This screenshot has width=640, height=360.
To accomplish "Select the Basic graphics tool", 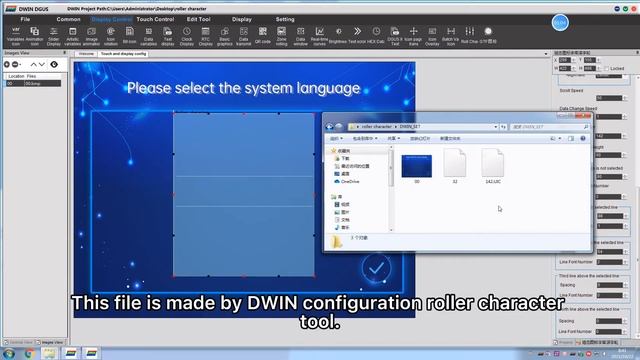I will [x=224, y=36].
